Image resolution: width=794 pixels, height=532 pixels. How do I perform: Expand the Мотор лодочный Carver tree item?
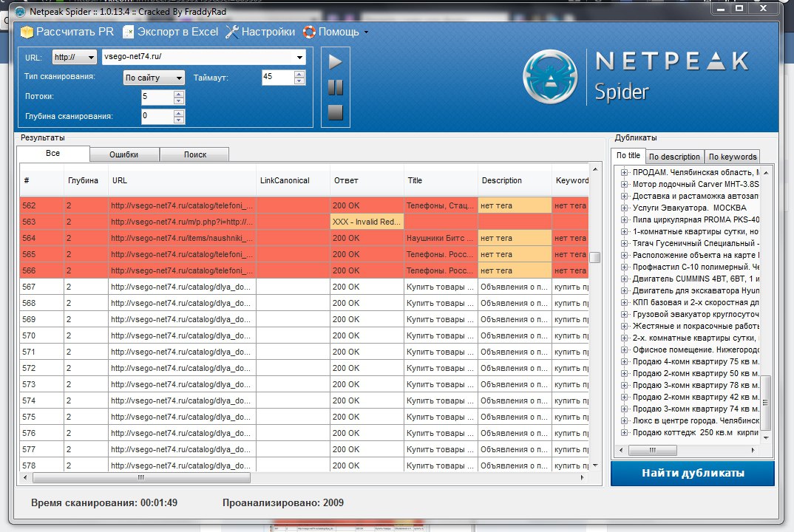coord(624,184)
